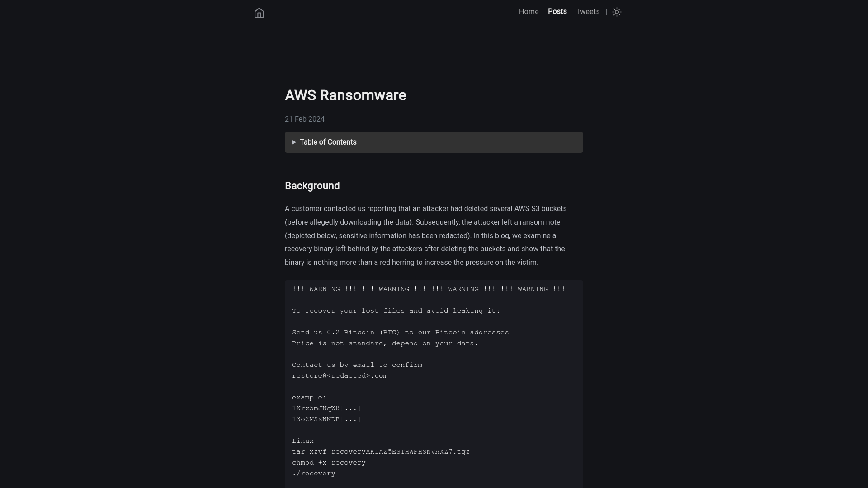The width and height of the screenshot is (868, 488).
Task: Open the Tweets nav link
Action: (588, 12)
